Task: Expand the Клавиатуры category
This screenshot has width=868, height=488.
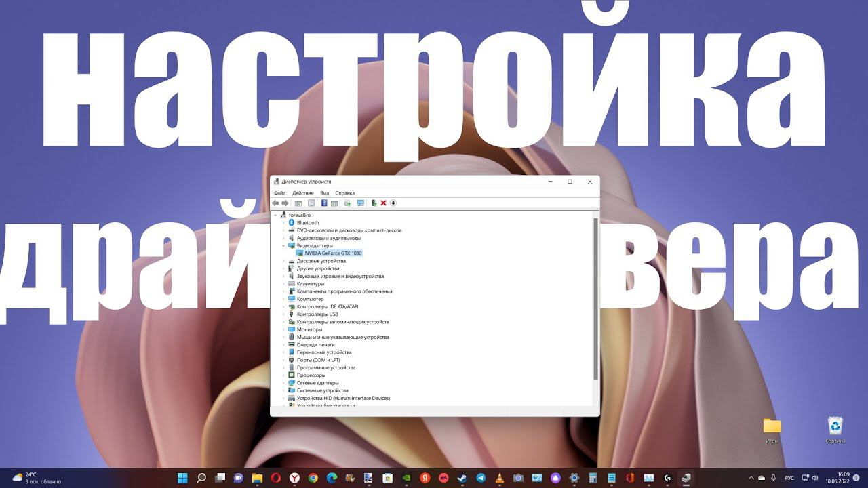Action: point(283,283)
